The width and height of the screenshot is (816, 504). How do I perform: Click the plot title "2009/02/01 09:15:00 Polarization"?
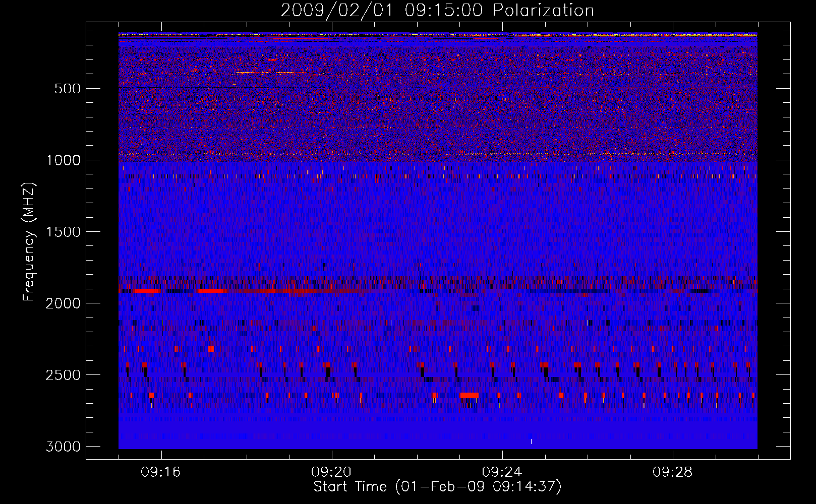pyautogui.click(x=437, y=10)
